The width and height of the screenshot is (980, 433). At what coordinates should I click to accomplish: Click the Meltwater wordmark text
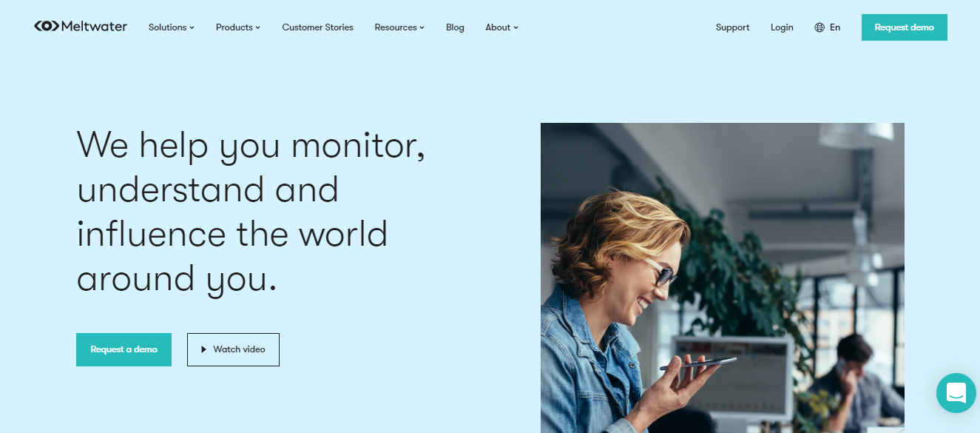click(x=95, y=27)
